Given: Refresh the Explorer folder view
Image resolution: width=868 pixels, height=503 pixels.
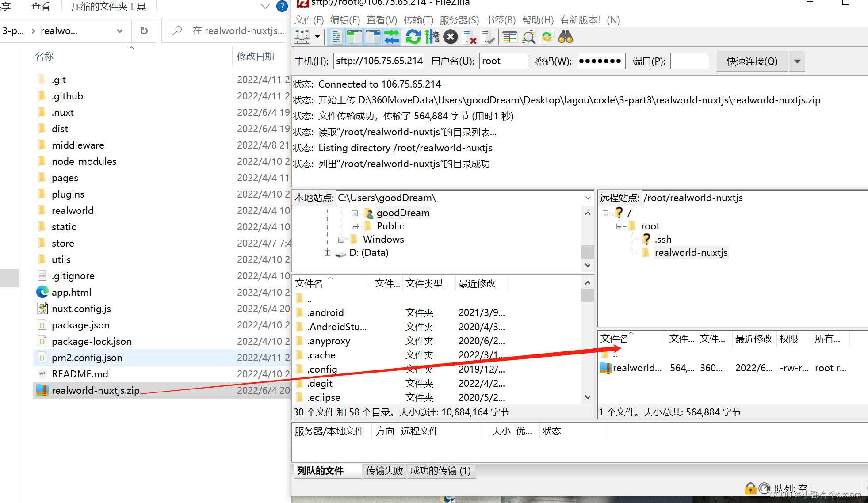Looking at the screenshot, I should tap(144, 31).
